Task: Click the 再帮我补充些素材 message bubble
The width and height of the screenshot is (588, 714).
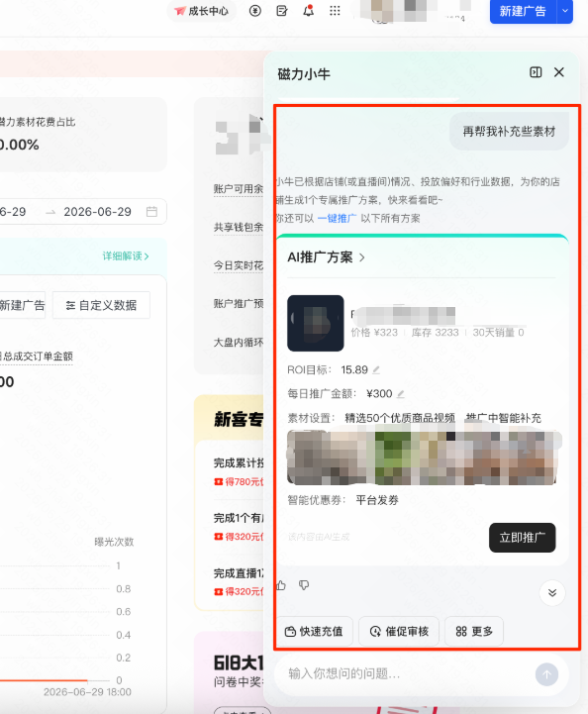Action: pos(509,132)
